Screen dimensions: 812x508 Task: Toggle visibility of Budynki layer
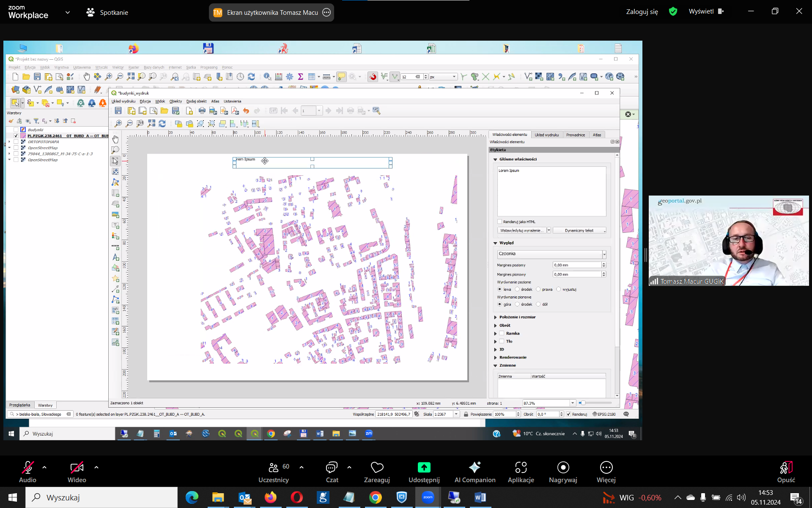[x=16, y=130]
